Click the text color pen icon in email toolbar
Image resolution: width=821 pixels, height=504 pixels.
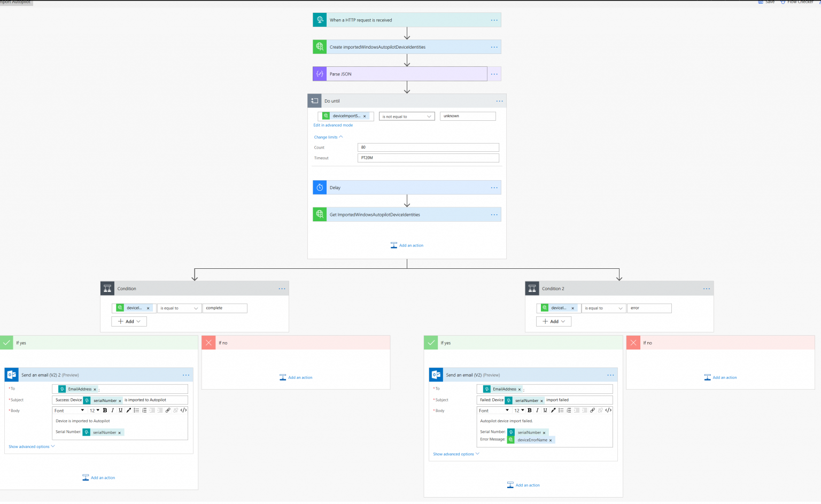click(x=128, y=410)
